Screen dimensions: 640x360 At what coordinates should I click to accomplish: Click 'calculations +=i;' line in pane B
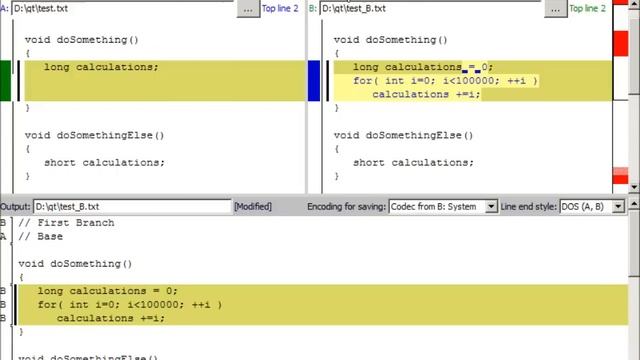(x=426, y=94)
